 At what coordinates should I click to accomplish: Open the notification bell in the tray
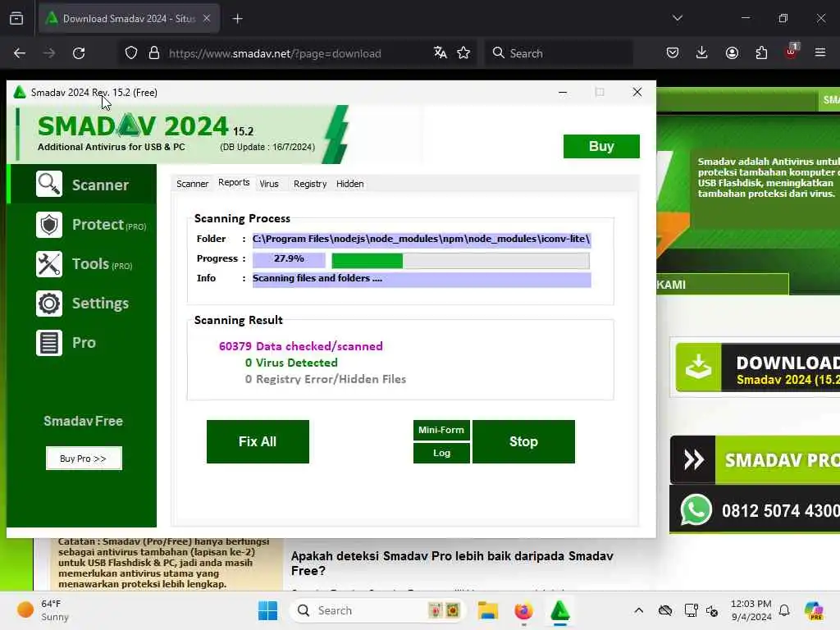[x=784, y=610]
